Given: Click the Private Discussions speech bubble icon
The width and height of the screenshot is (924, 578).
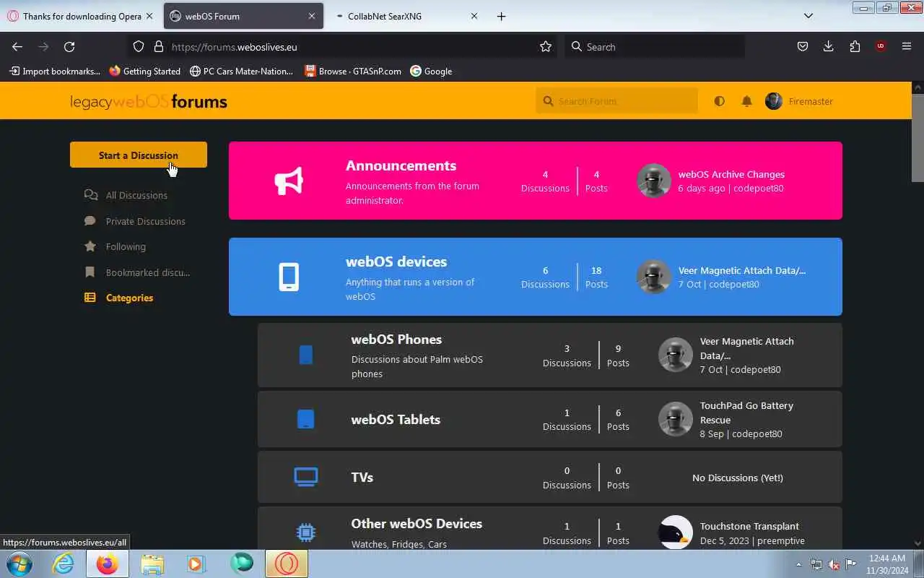Looking at the screenshot, I should [x=90, y=221].
